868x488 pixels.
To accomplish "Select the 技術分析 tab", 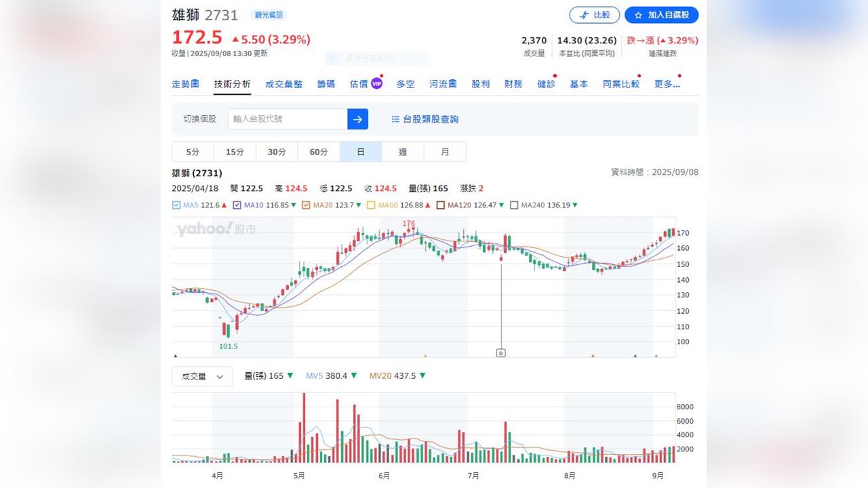I will pyautogui.click(x=232, y=84).
